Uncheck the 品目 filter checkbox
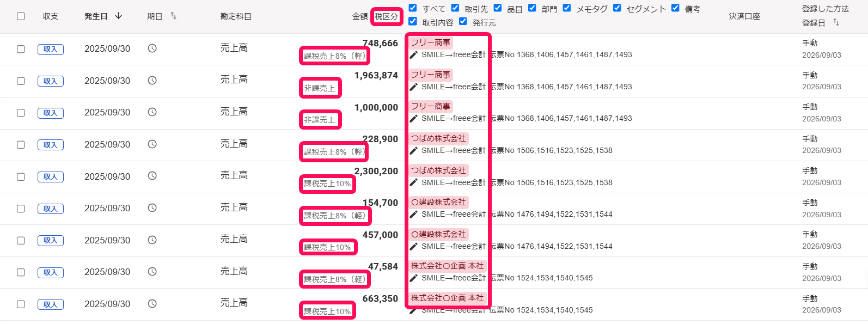The height and width of the screenshot is (324, 868). coord(498,8)
